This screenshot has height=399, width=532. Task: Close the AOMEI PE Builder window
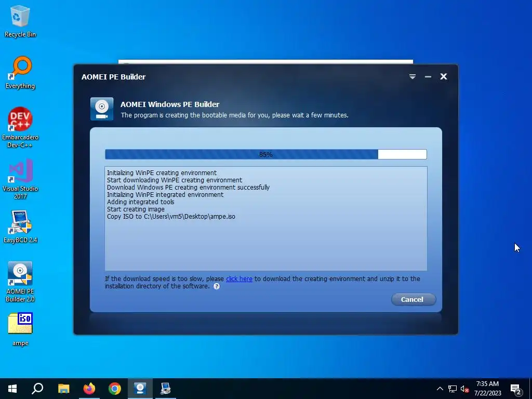[x=444, y=77]
